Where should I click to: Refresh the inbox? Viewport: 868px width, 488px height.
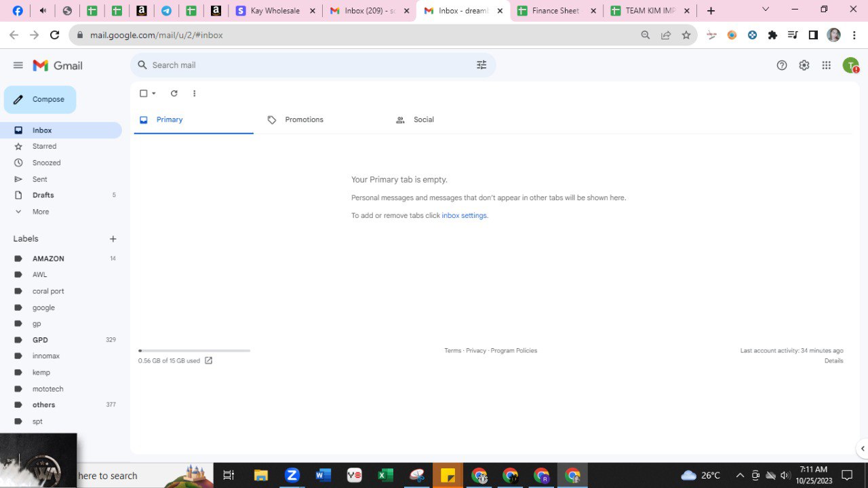(x=174, y=94)
